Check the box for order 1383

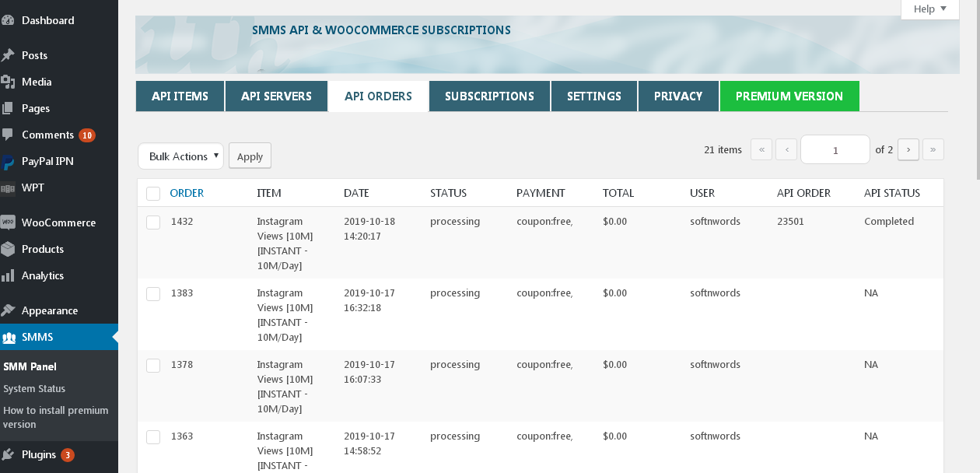pyautogui.click(x=153, y=294)
